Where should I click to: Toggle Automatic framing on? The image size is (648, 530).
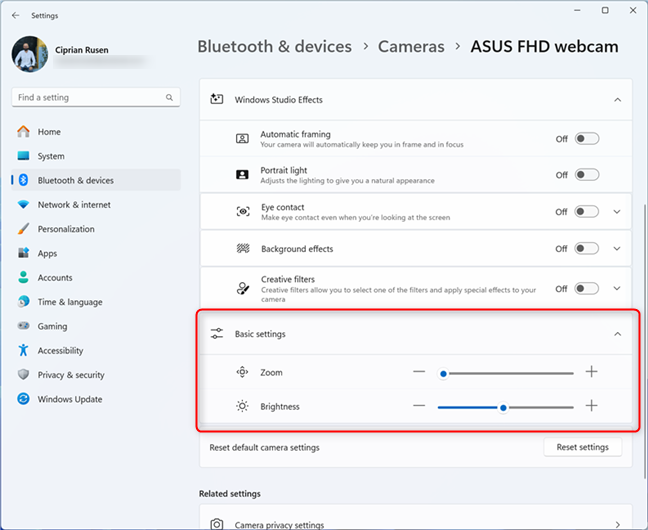(x=587, y=138)
